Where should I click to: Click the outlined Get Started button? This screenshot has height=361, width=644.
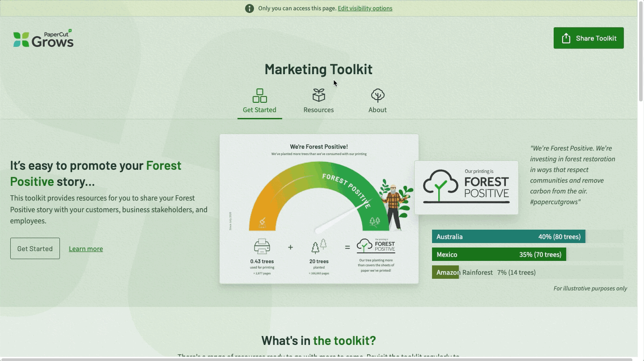tap(35, 248)
